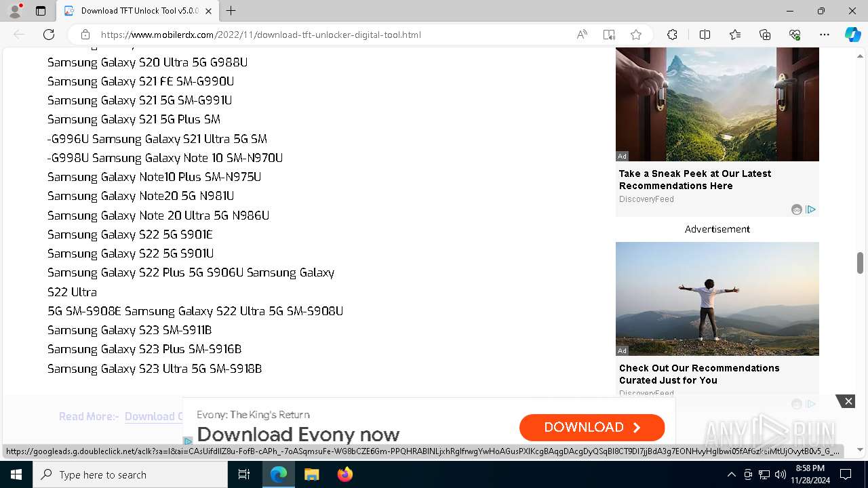This screenshot has height=488, width=868.
Task: Click 'Samsung Galaxy Note10 Plus SM-N975U' text
Action: click(154, 177)
